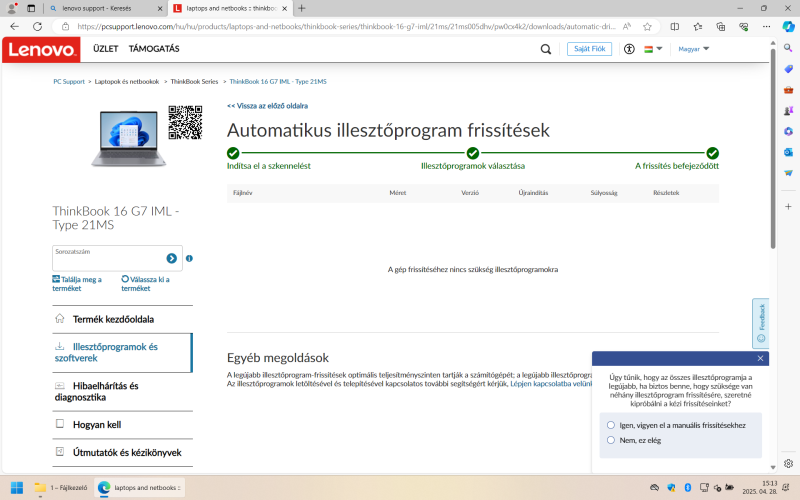This screenshot has width=800, height=500.
Task: Open browser settings and more menu
Action: click(766, 27)
